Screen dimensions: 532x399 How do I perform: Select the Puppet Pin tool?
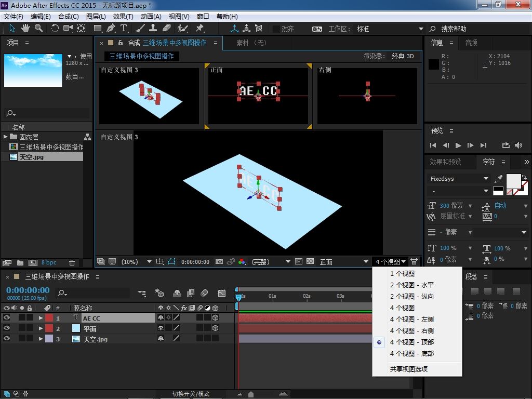pyautogui.click(x=199, y=29)
